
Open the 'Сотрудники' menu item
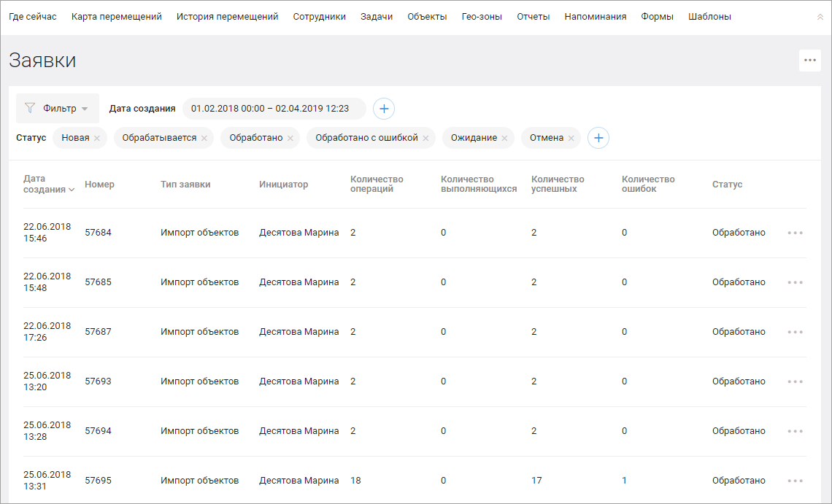[x=319, y=17]
